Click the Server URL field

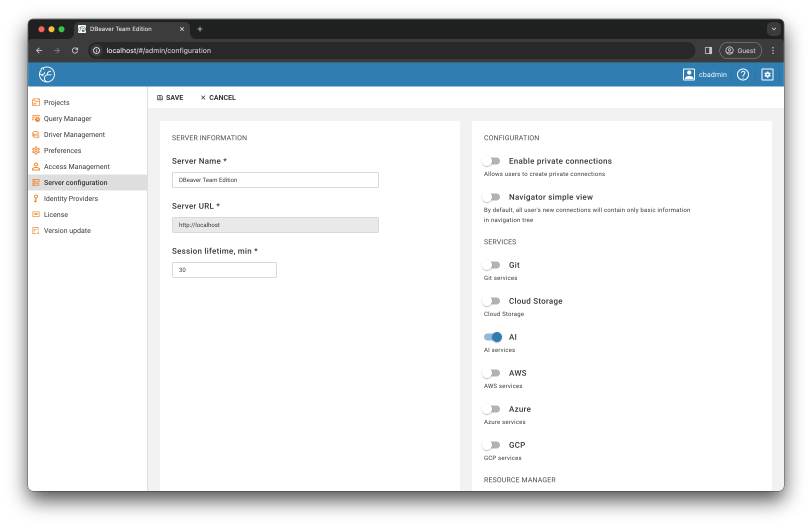coord(275,225)
